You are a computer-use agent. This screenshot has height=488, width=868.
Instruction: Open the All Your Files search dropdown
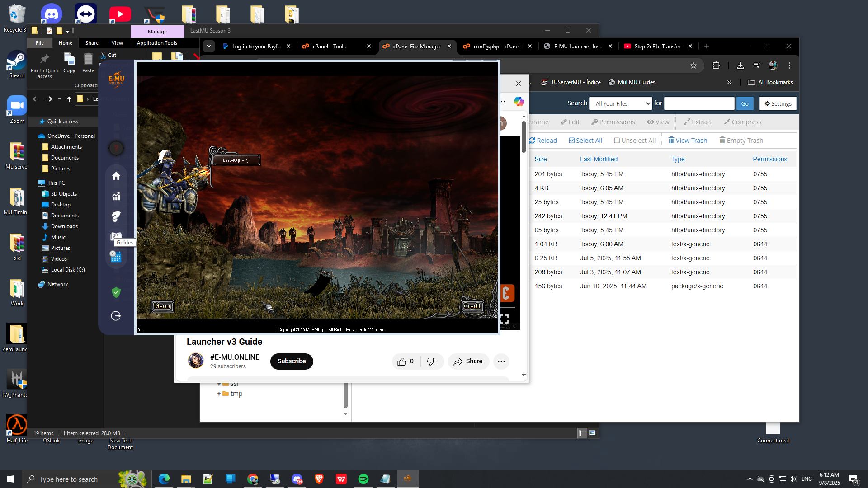621,103
